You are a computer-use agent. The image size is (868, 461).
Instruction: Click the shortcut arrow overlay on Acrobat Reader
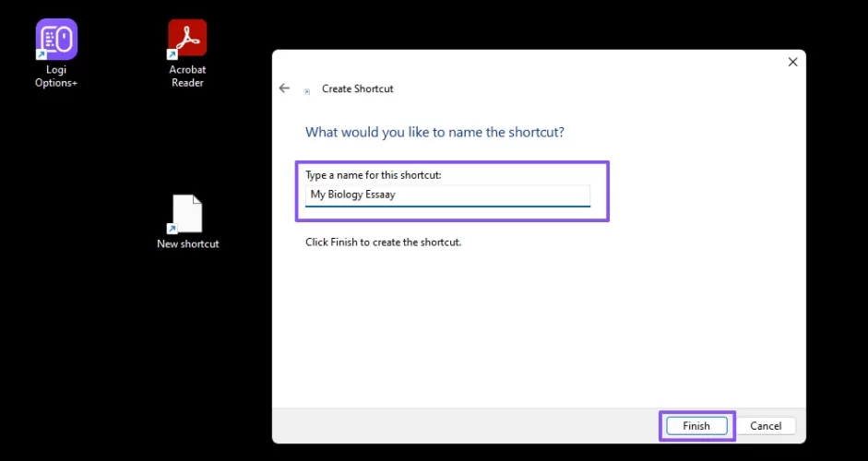pos(172,55)
